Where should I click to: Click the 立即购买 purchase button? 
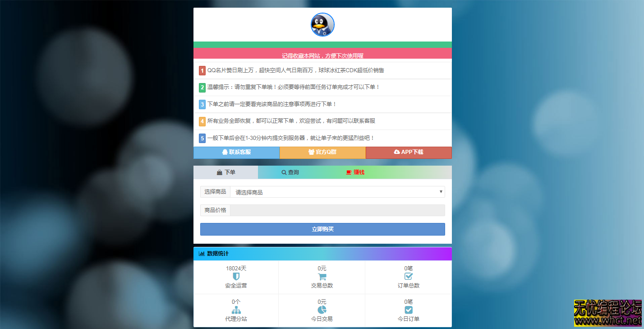pos(322,229)
